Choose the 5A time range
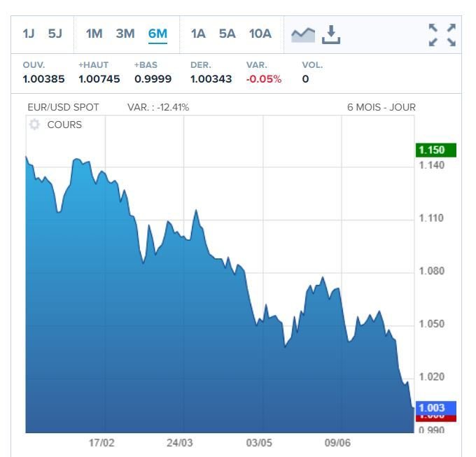 pyautogui.click(x=227, y=34)
